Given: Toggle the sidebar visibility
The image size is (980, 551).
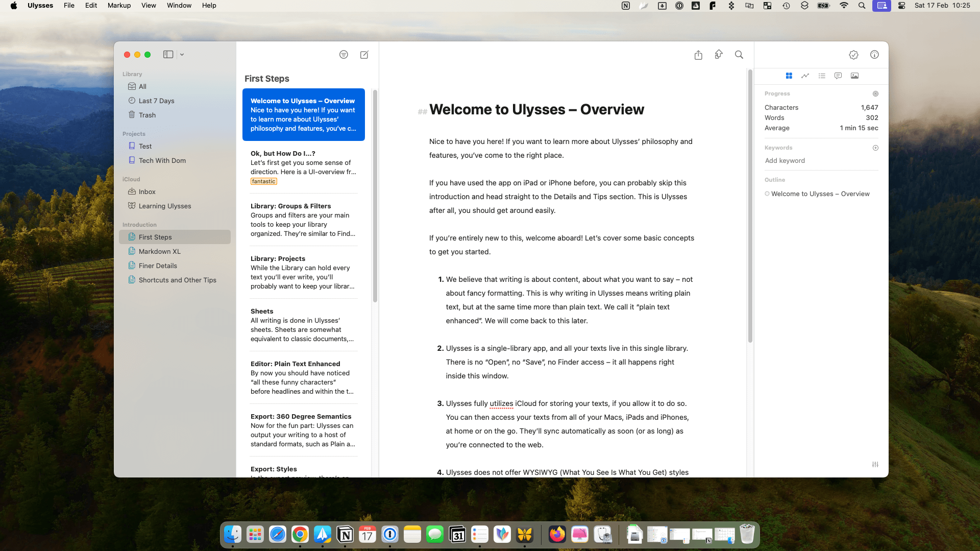Looking at the screenshot, I should coord(168,54).
